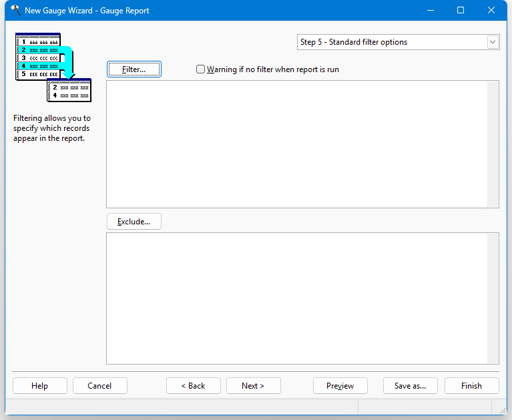Open Help for the wizard
Viewport: 512px width, 420px height.
coord(40,386)
